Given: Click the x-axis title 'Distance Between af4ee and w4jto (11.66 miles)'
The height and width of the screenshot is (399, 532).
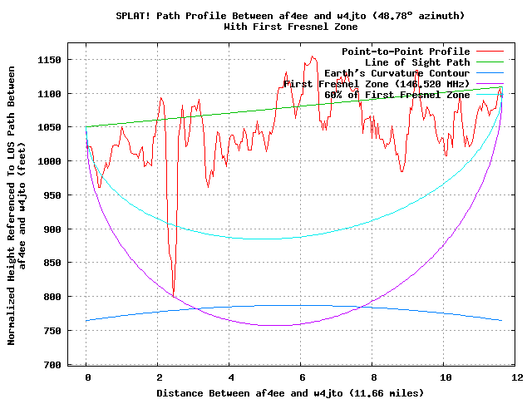Looking at the screenshot, I should coord(290,393).
